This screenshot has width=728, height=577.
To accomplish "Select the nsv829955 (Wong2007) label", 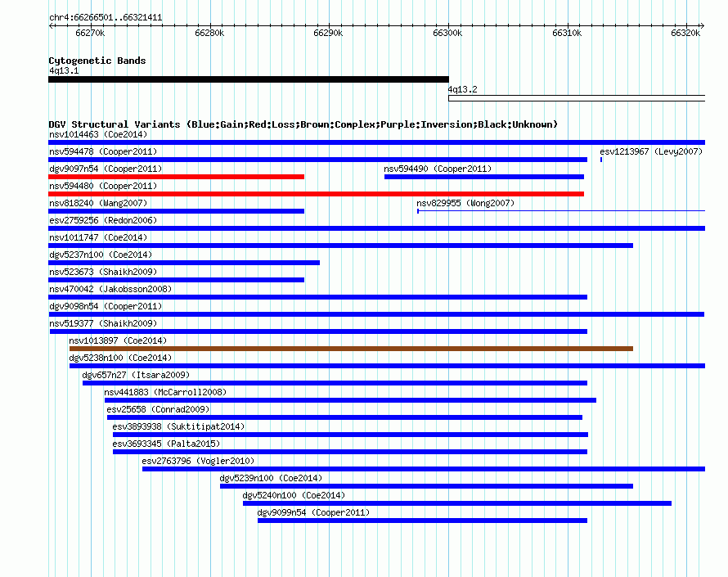I will [x=465, y=204].
